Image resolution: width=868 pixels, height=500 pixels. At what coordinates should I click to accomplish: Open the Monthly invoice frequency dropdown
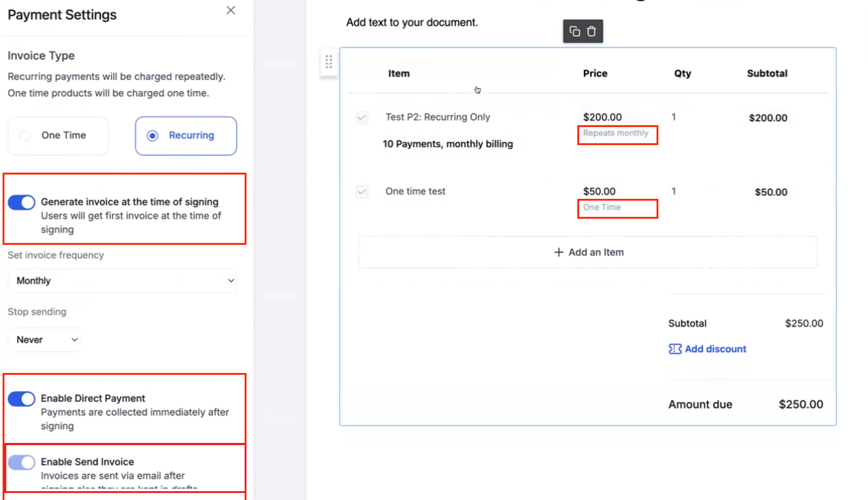122,281
